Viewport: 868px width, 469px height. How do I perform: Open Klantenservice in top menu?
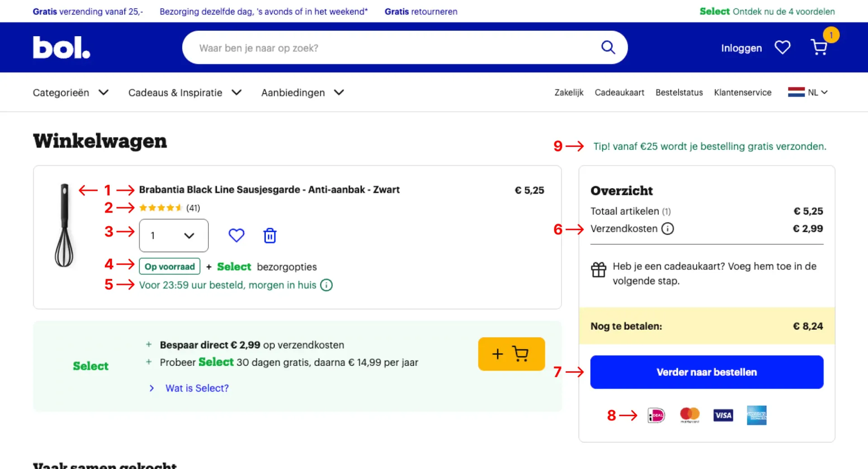(743, 92)
